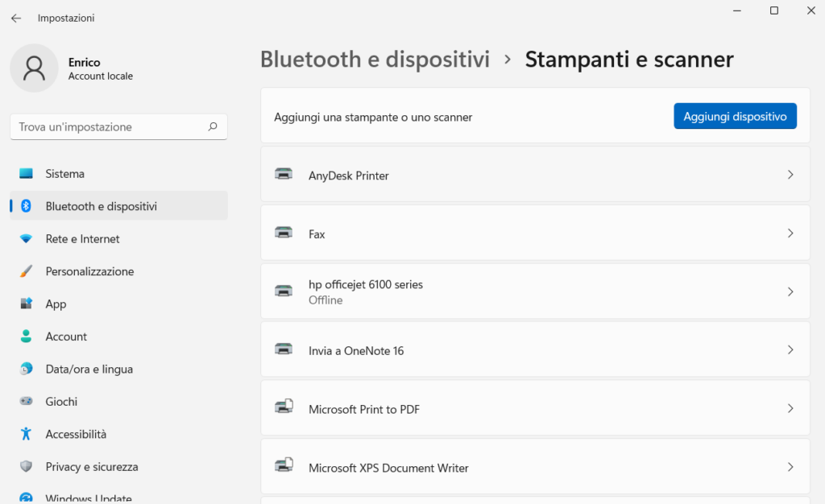This screenshot has height=504, width=825.
Task: Click the Fax printer name
Action: click(317, 233)
